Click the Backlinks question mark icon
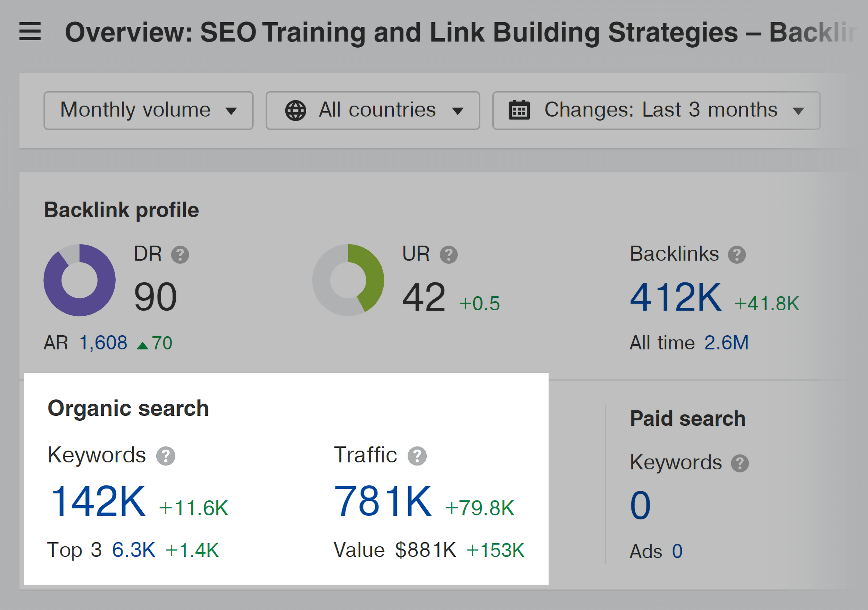 tap(737, 254)
